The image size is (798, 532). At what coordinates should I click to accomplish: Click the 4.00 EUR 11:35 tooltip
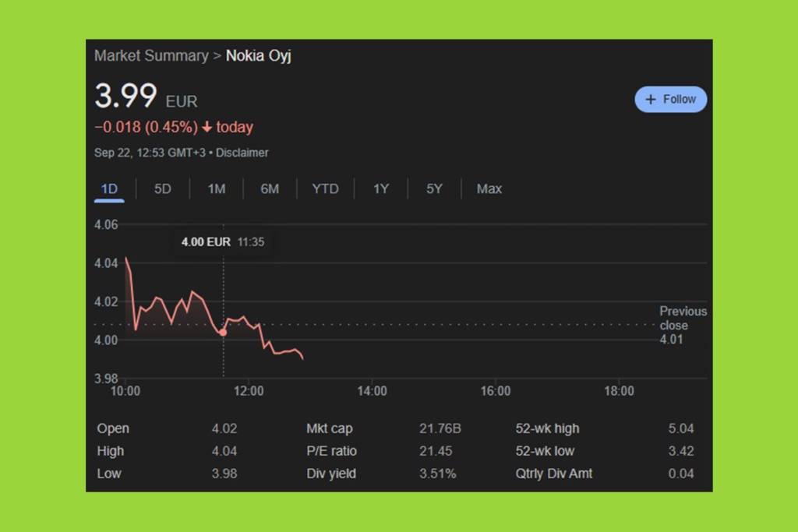tap(223, 242)
